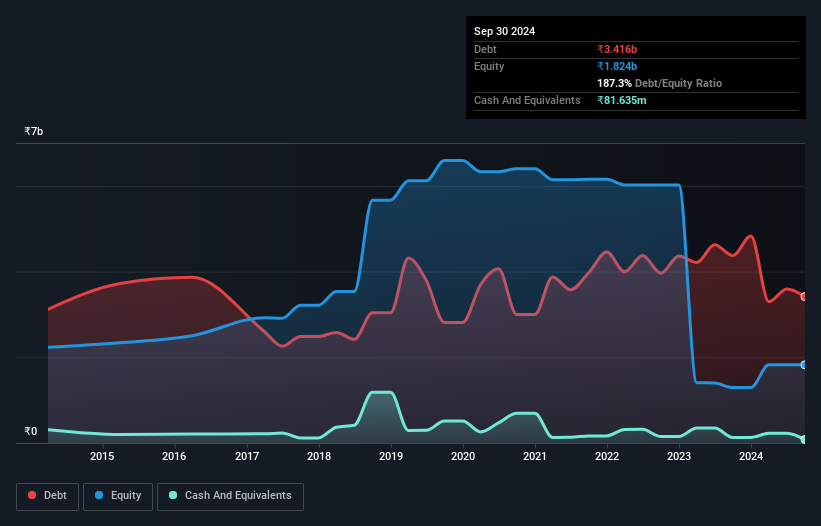Click the ₹7b y-axis label

coord(34,131)
